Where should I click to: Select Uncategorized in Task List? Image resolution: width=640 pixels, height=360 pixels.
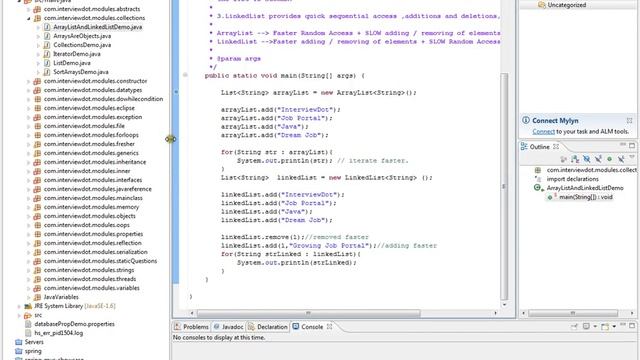coord(567,5)
